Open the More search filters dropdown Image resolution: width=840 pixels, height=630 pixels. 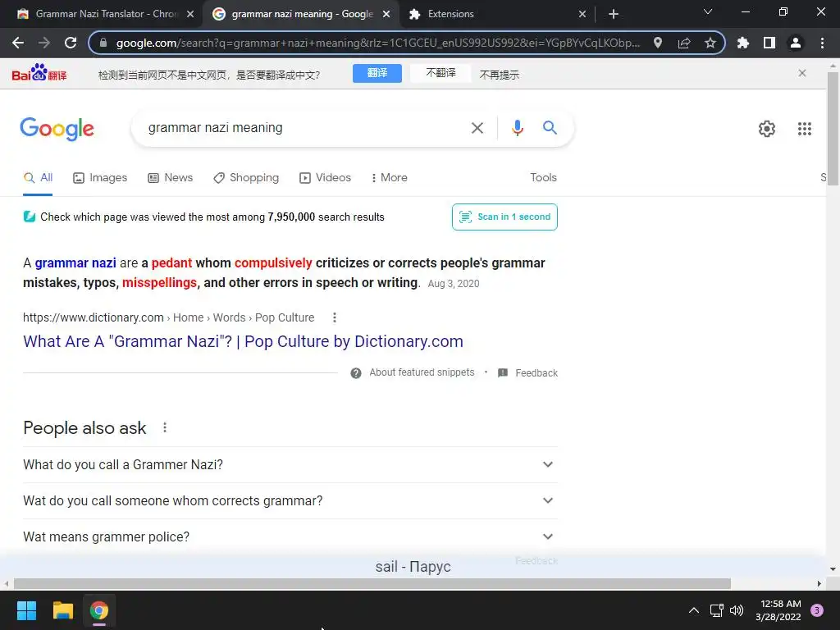coord(389,178)
